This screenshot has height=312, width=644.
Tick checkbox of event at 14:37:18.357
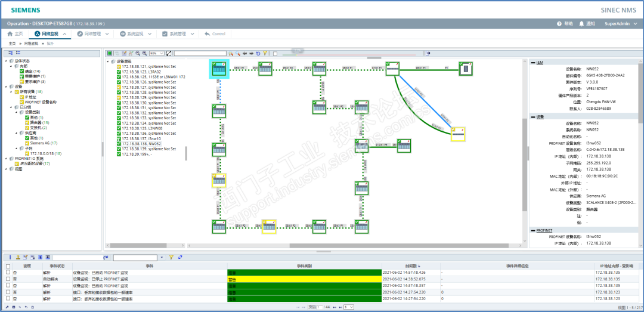click(x=8, y=285)
